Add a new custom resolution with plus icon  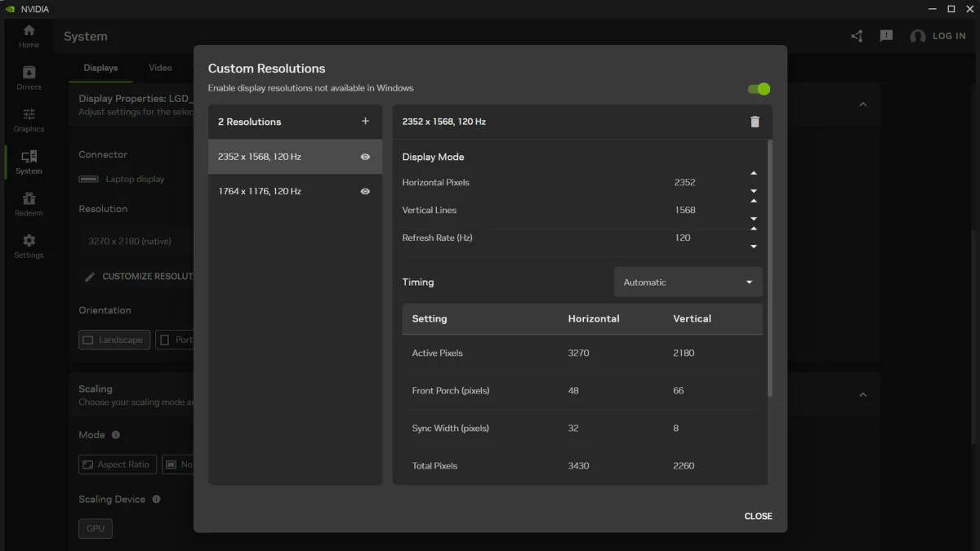point(365,121)
